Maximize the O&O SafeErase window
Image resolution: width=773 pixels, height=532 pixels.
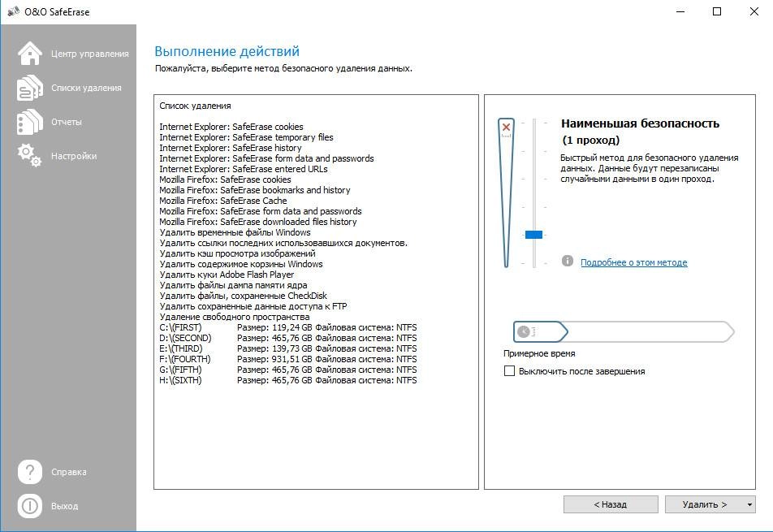717,11
